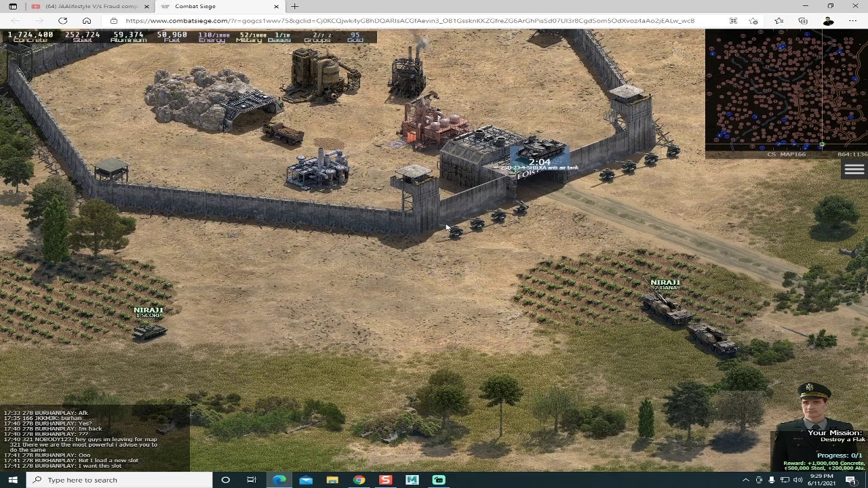Open the notifications action center
Screen dimensions: 868x488
(x=851, y=480)
